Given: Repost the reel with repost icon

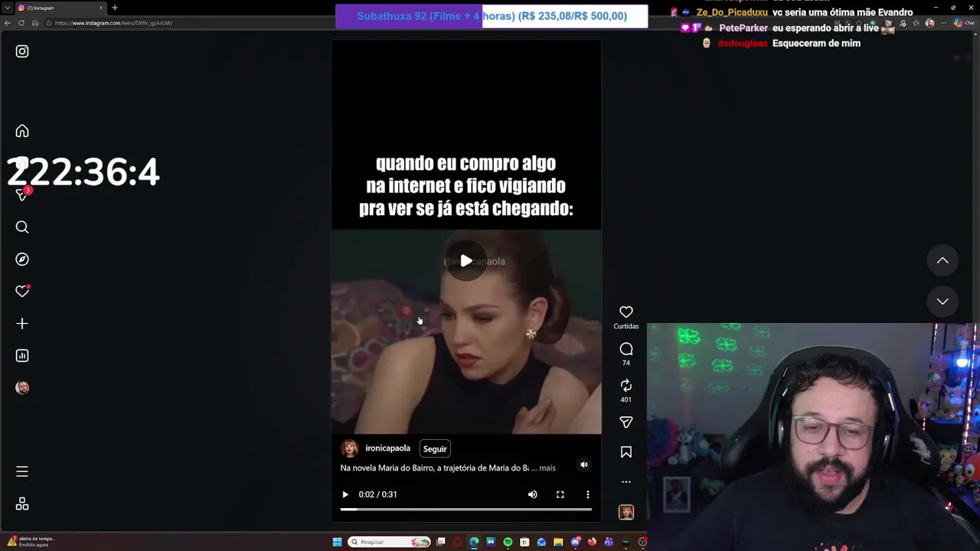Looking at the screenshot, I should click(x=626, y=385).
